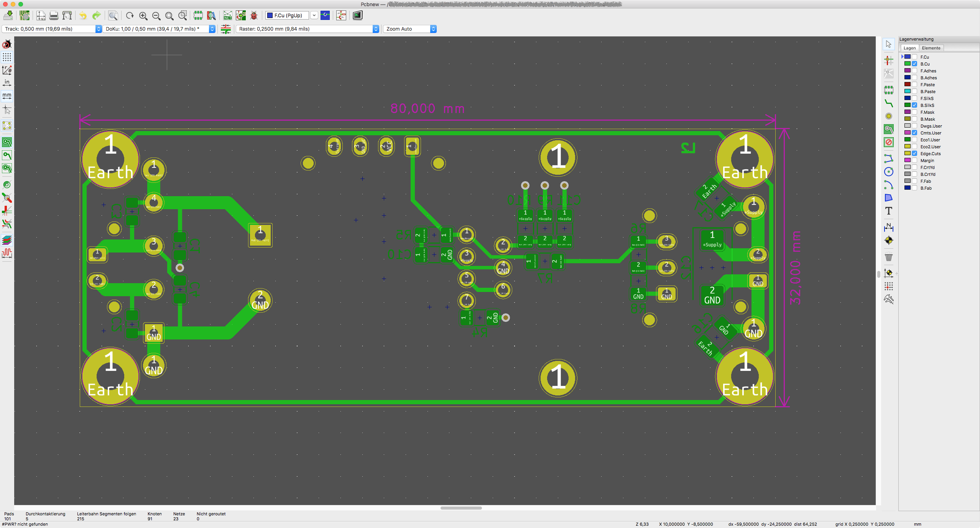The height and width of the screenshot is (528, 980).
Task: Toggle grid display in left toolbar
Action: pyautogui.click(x=7, y=57)
